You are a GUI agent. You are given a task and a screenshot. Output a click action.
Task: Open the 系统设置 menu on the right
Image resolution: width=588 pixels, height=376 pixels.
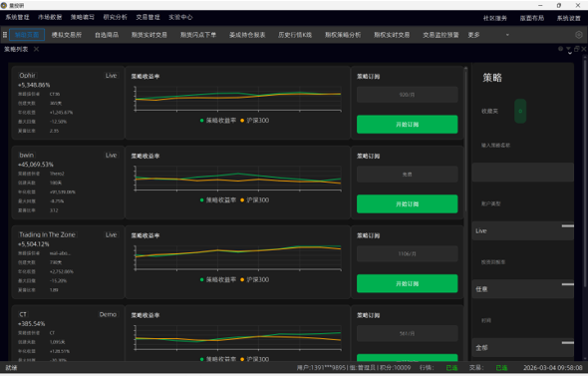pyautogui.click(x=568, y=18)
